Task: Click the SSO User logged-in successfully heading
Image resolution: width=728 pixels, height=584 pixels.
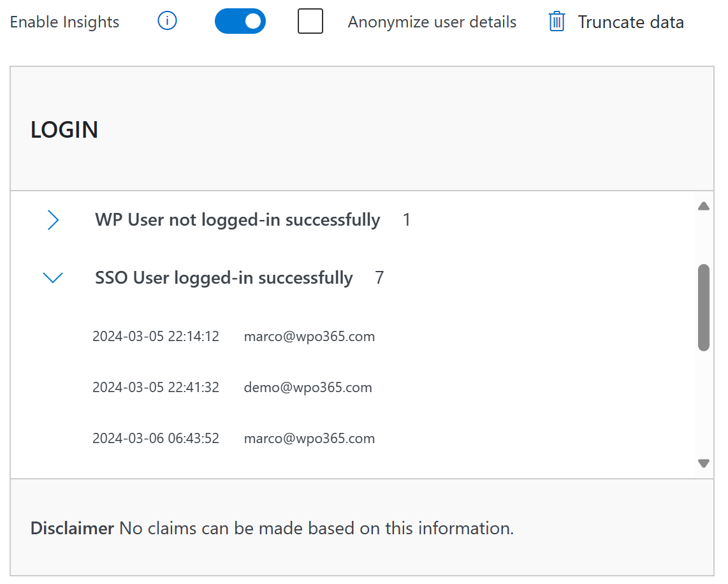Action: tap(224, 277)
